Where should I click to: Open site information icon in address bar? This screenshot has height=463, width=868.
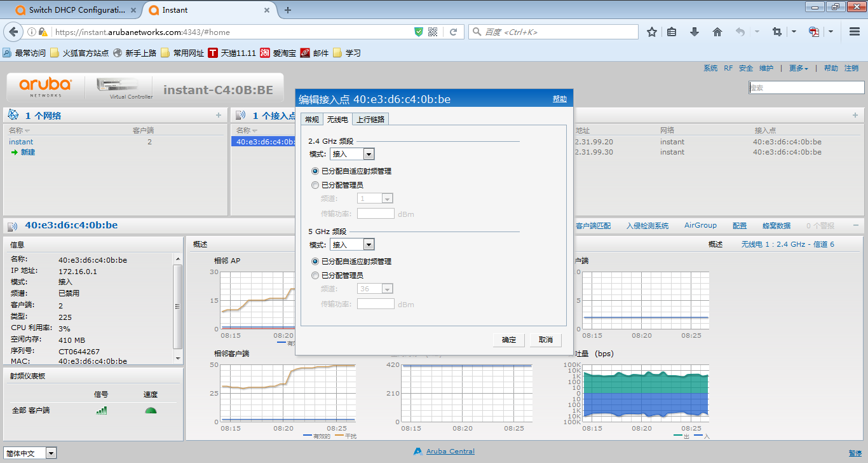[32, 32]
